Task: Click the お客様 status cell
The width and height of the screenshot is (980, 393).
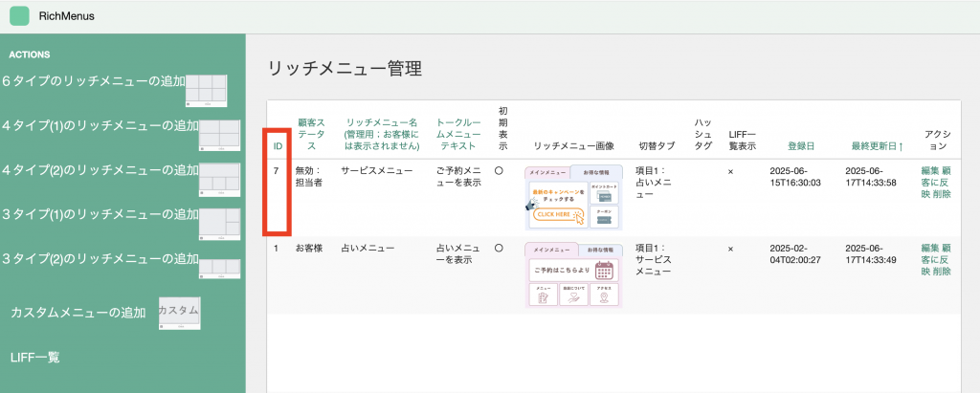Action: (x=309, y=248)
